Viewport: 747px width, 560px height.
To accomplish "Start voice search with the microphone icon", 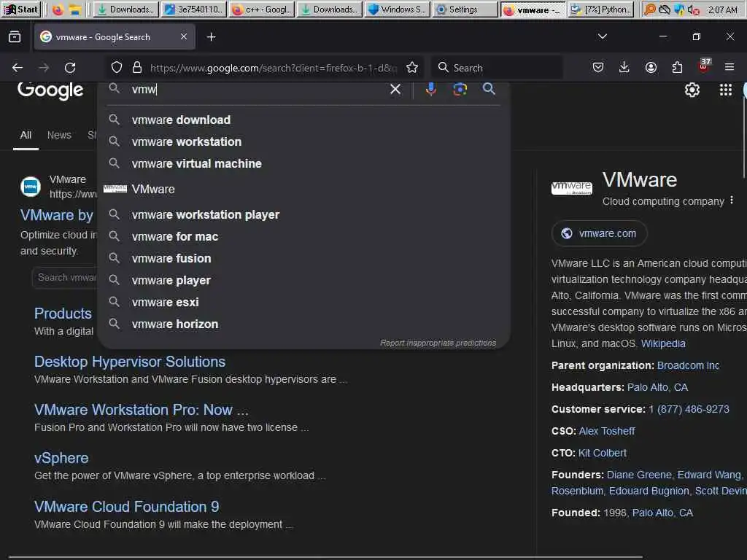I will coord(430,89).
